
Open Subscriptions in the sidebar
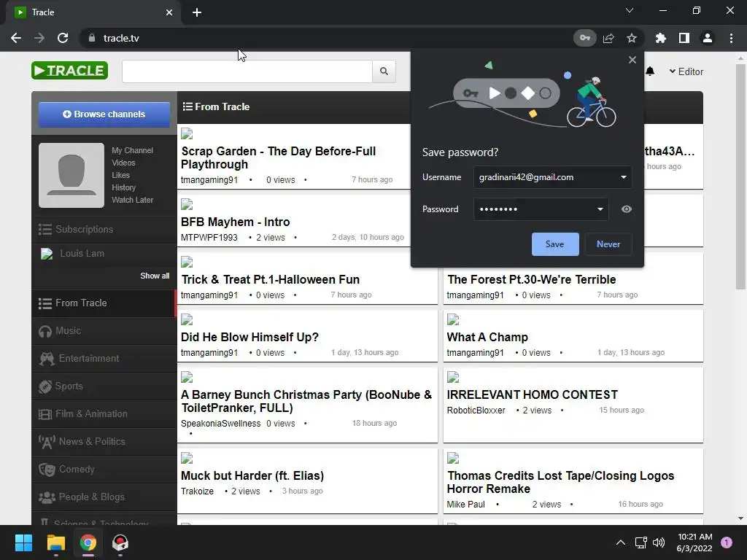[104, 230]
